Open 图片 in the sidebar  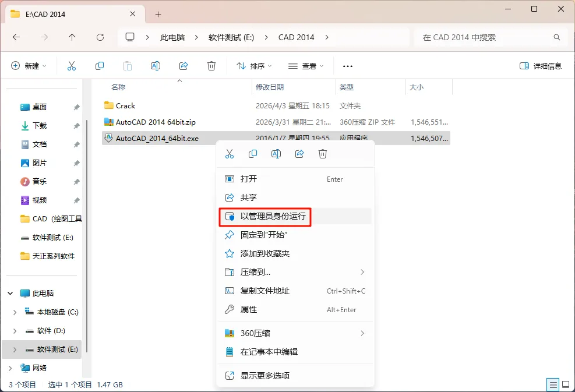pyautogui.click(x=39, y=163)
